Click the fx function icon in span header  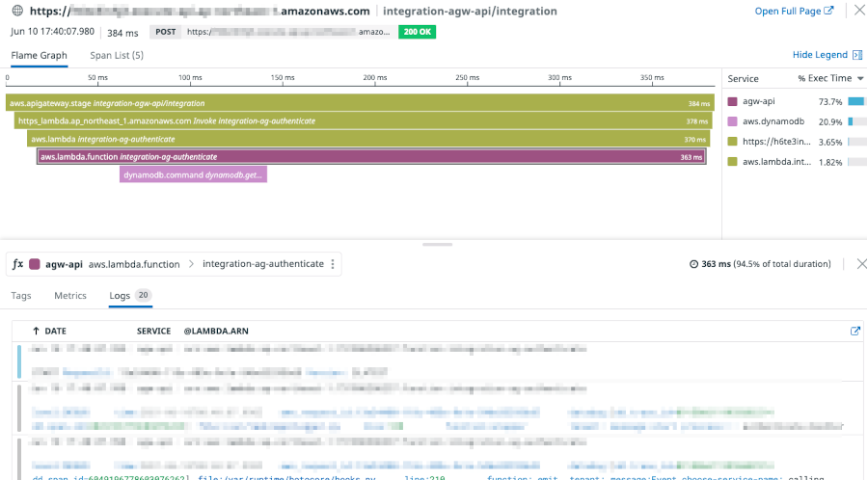17,264
